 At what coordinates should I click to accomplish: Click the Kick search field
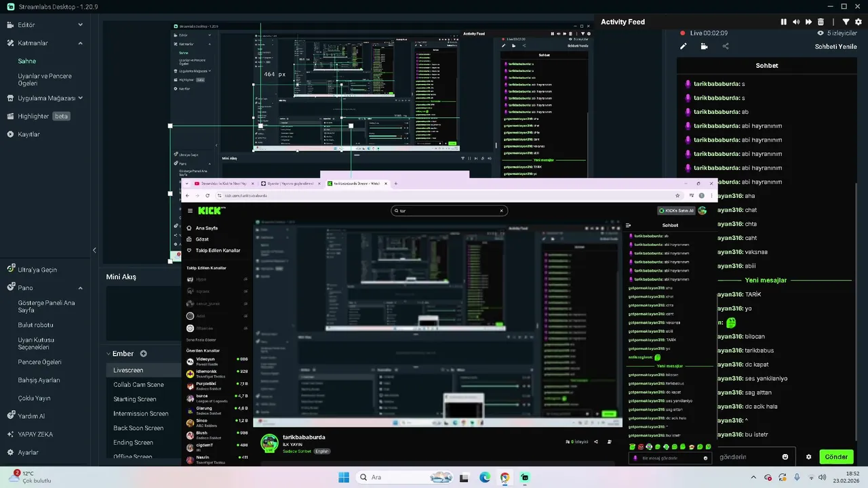[448, 211]
